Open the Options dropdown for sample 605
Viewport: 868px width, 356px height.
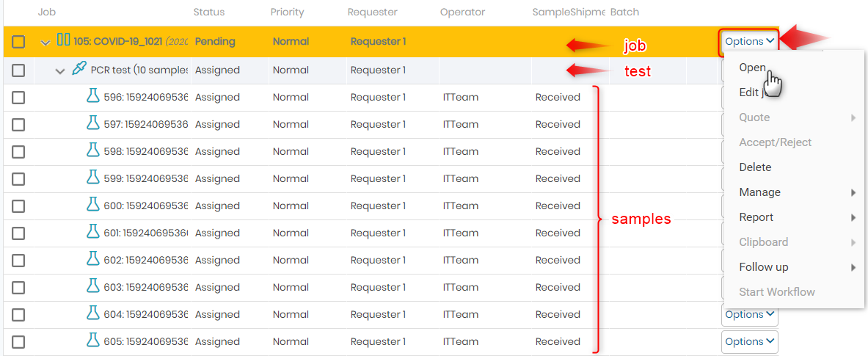750,341
